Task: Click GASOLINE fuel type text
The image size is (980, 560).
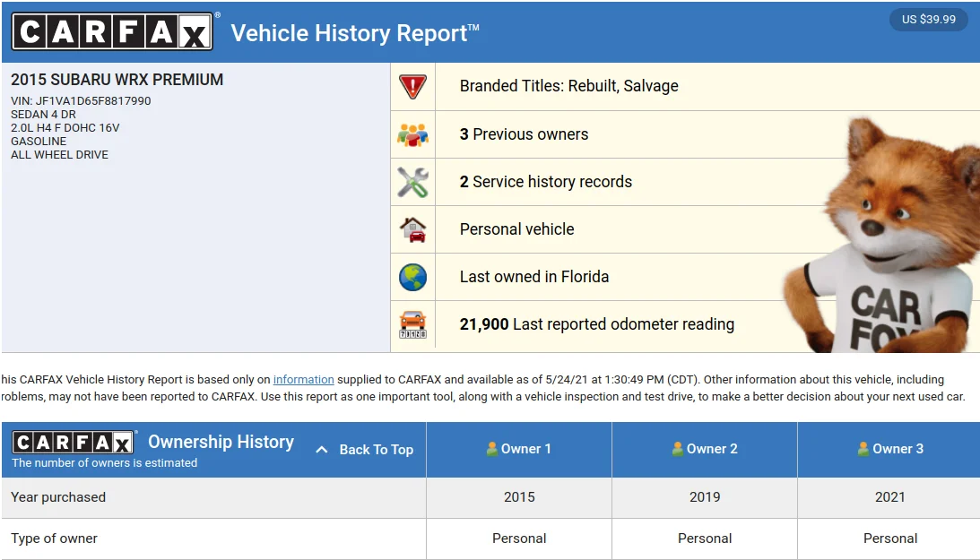Action: click(x=39, y=141)
